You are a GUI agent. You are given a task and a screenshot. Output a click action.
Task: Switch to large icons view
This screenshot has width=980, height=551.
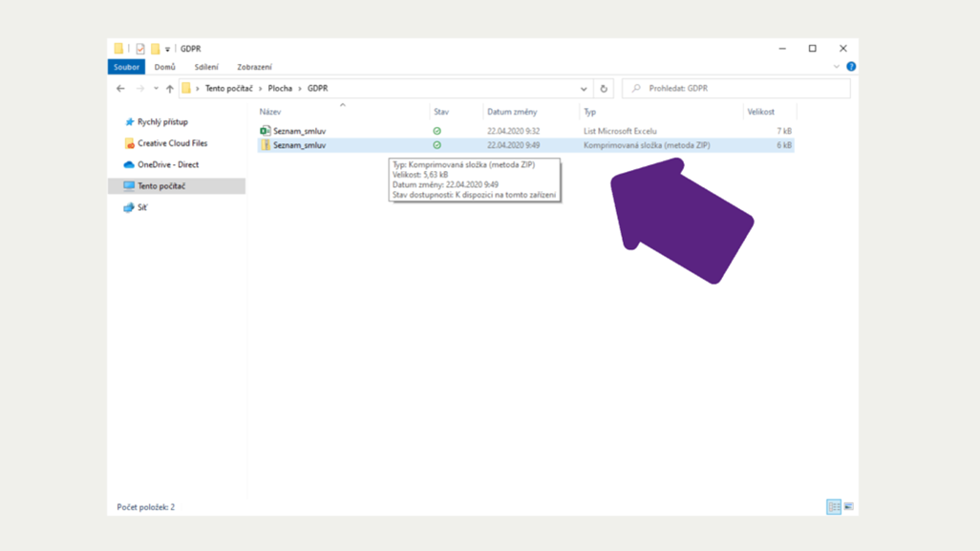point(848,507)
